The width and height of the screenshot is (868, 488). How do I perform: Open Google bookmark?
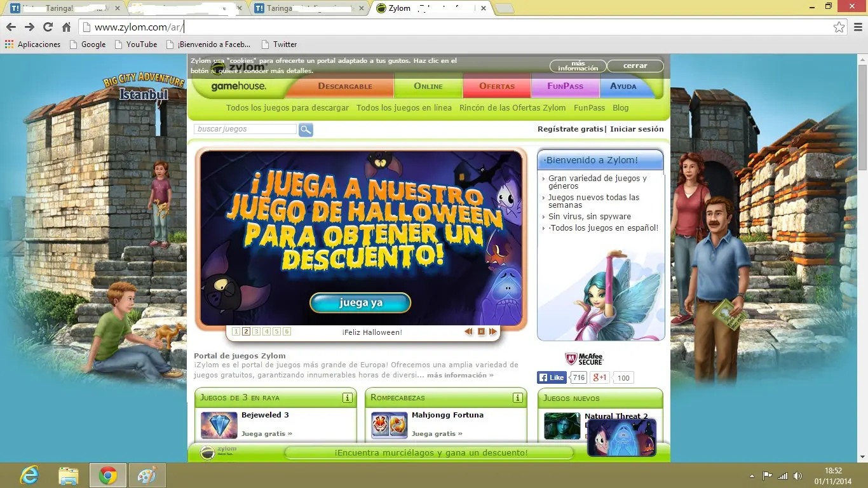[x=88, y=44]
